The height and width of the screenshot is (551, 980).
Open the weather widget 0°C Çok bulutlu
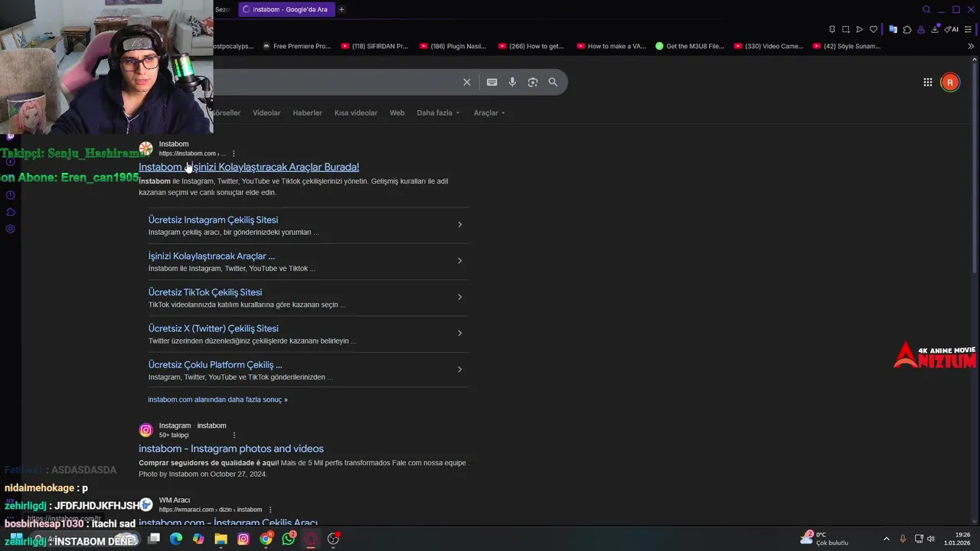tap(825, 539)
